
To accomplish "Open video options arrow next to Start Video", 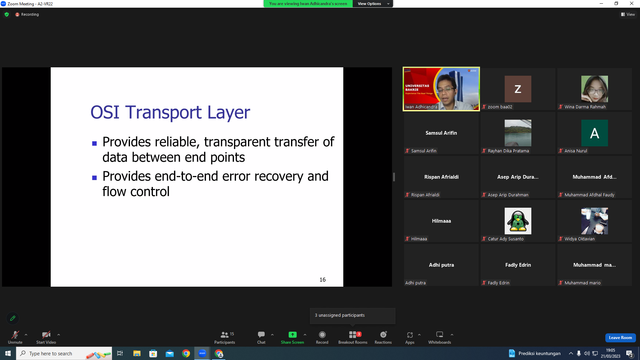I will point(58,335).
